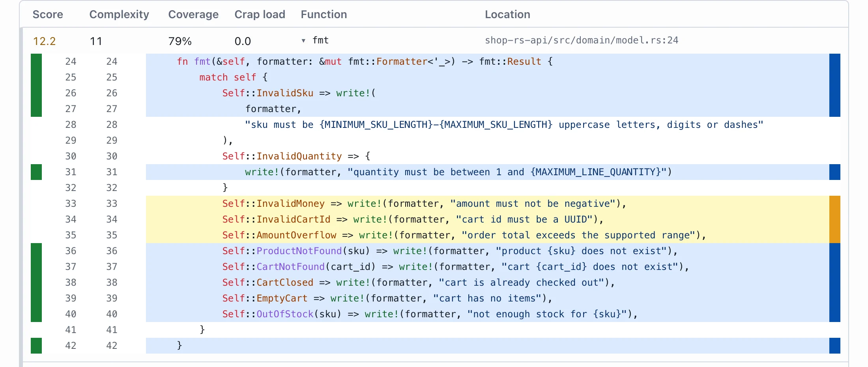
Task: Click the Self::ProductNotFound code line
Action: (487, 251)
